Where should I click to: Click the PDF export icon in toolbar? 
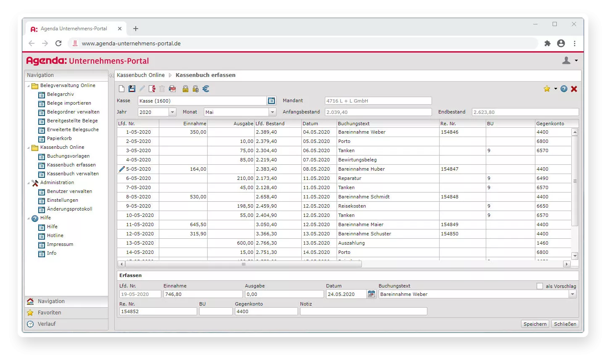[x=172, y=89]
